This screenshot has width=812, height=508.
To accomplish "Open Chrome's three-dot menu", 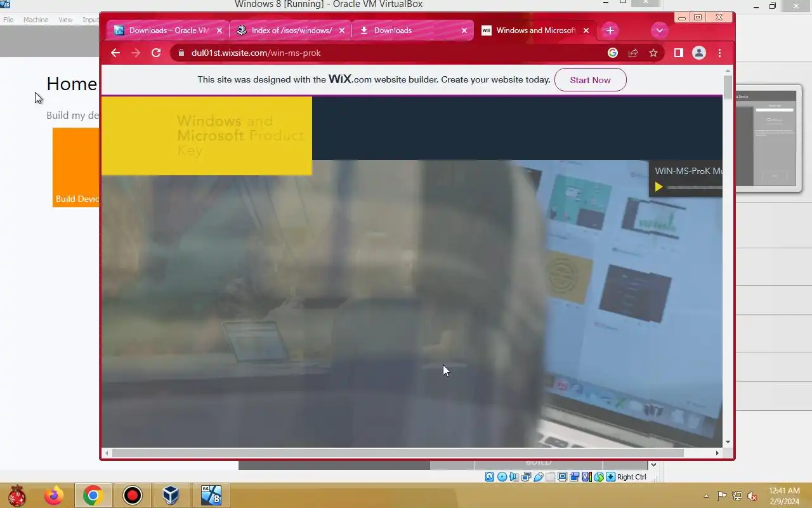I will pos(719,53).
